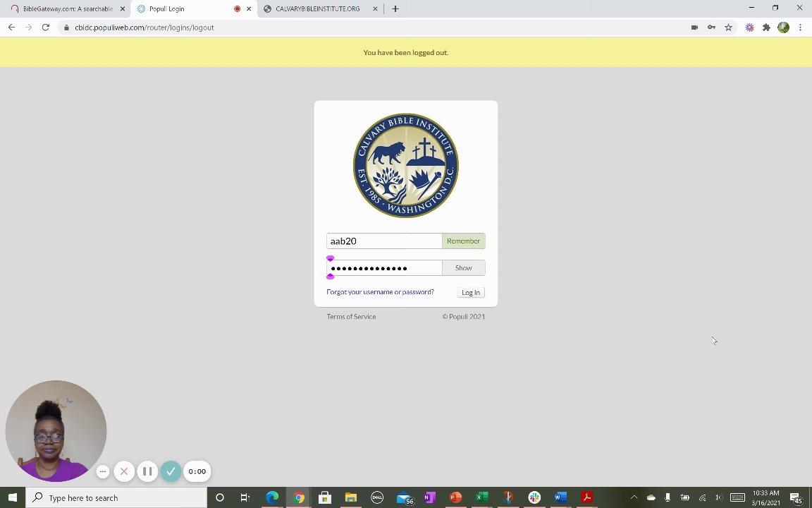Open Chrome's three-dot menu

point(800,28)
